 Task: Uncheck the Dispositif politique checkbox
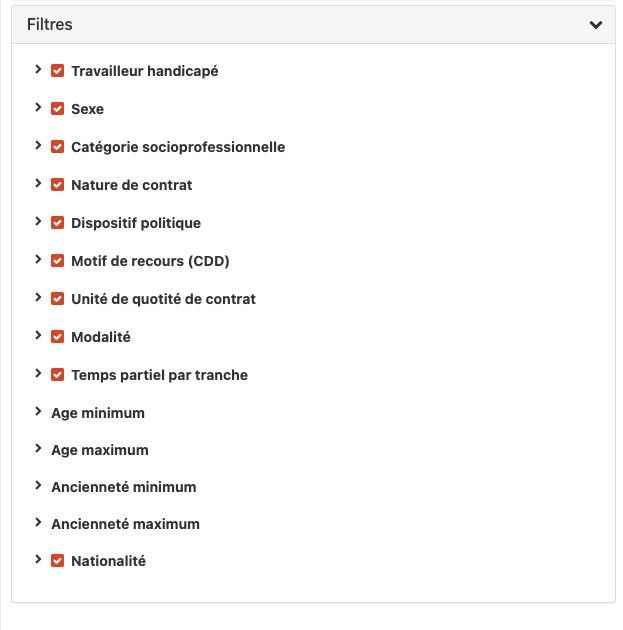click(x=57, y=223)
